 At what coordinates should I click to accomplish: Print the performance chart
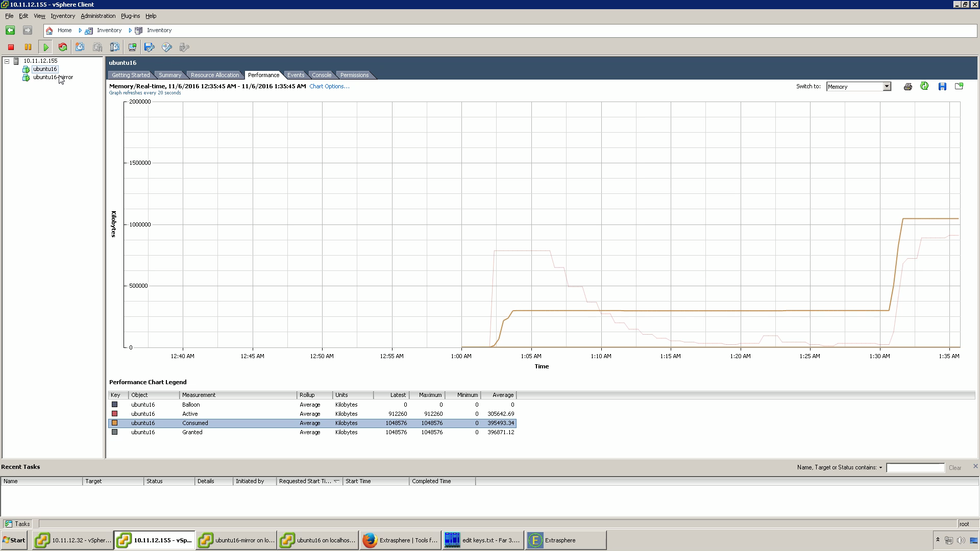click(908, 87)
